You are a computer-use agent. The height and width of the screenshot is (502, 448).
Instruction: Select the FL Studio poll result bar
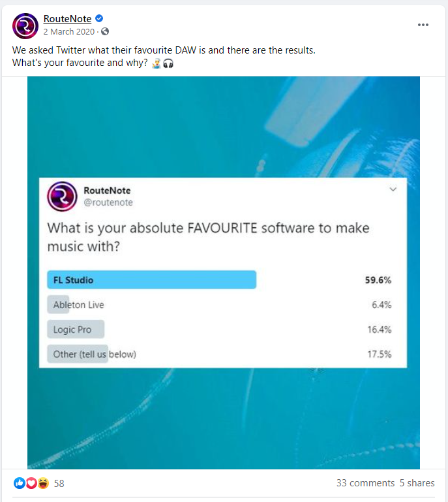tap(151, 280)
